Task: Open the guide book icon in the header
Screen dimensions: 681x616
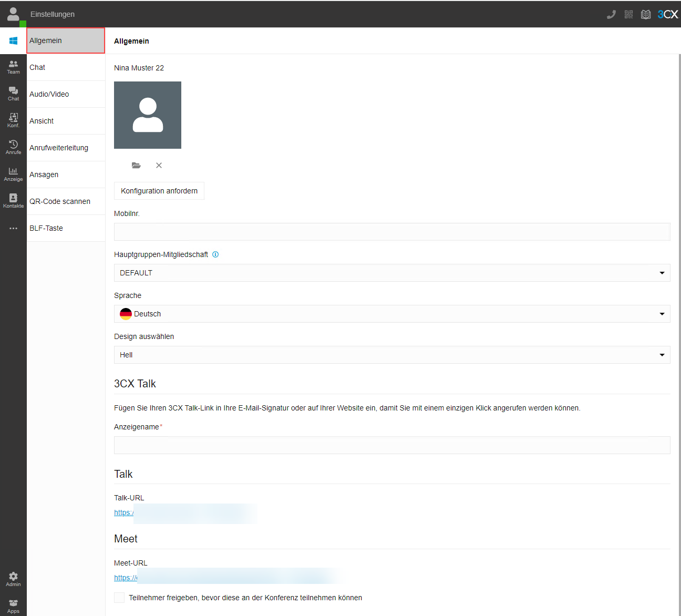Action: (x=646, y=14)
